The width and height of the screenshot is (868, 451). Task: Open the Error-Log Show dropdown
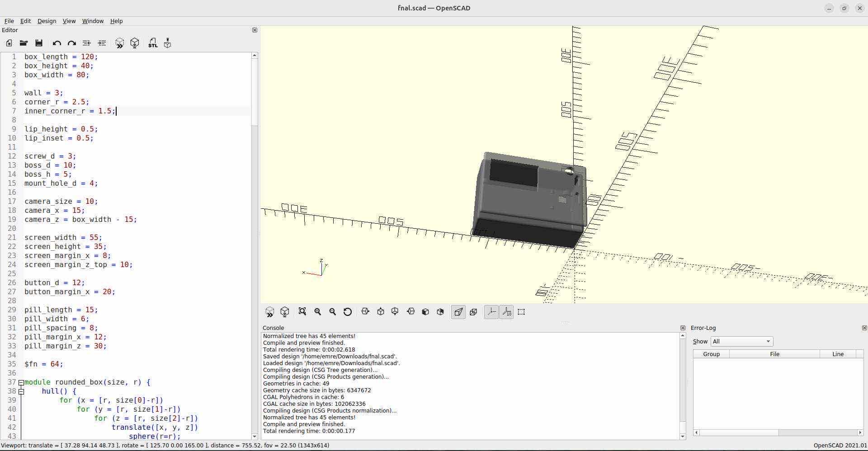741,342
